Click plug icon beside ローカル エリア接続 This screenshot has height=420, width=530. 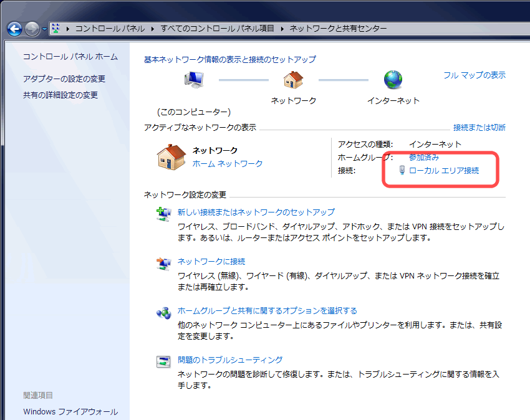click(x=402, y=170)
